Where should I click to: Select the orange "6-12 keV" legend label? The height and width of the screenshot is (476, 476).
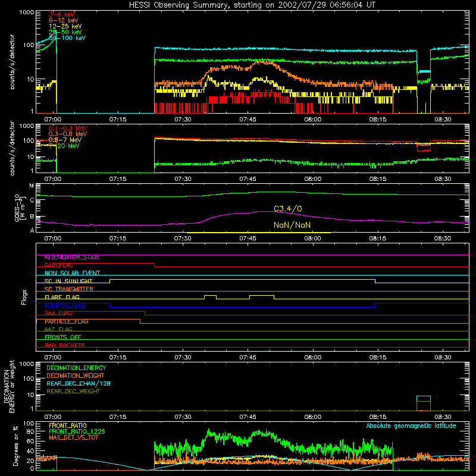pyautogui.click(x=64, y=20)
